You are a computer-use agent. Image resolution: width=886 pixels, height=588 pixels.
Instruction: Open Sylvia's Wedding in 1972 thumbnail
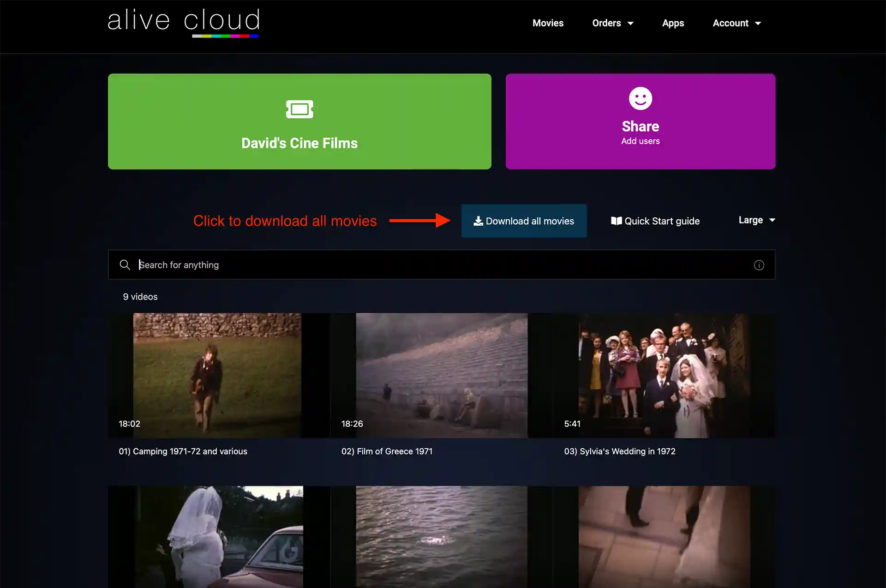coord(664,376)
